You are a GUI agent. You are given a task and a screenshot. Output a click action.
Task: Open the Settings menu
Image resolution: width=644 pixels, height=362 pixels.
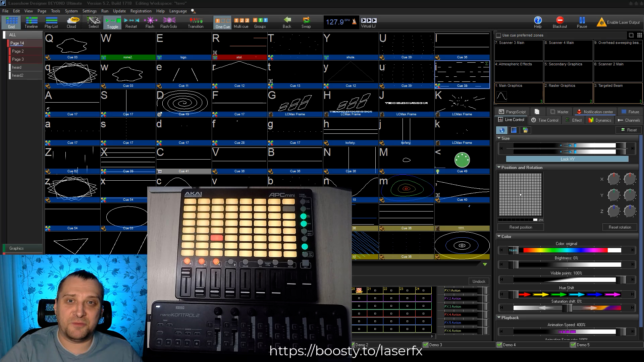(x=89, y=11)
